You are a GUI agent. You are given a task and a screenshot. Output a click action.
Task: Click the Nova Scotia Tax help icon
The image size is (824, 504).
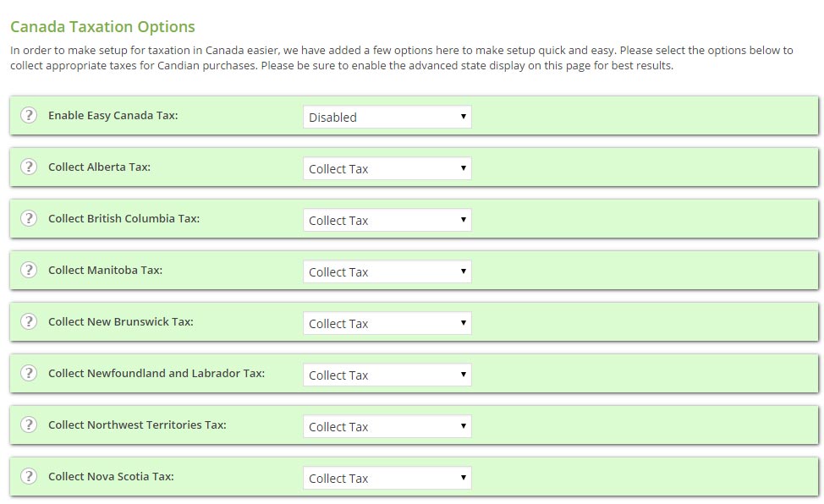[x=29, y=477]
